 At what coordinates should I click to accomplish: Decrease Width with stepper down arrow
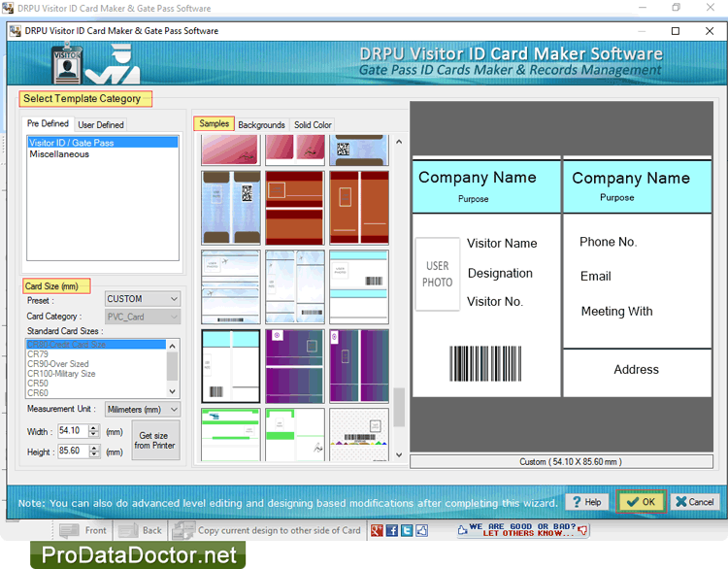(94, 434)
